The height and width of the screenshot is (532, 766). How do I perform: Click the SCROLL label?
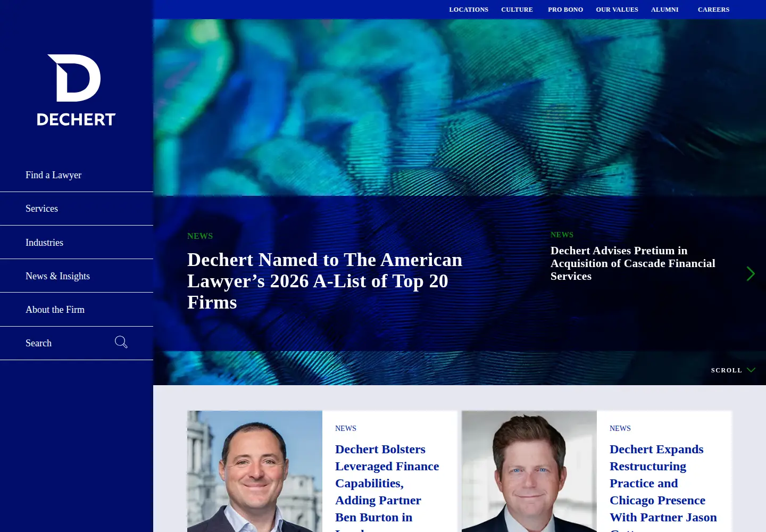[x=727, y=370]
